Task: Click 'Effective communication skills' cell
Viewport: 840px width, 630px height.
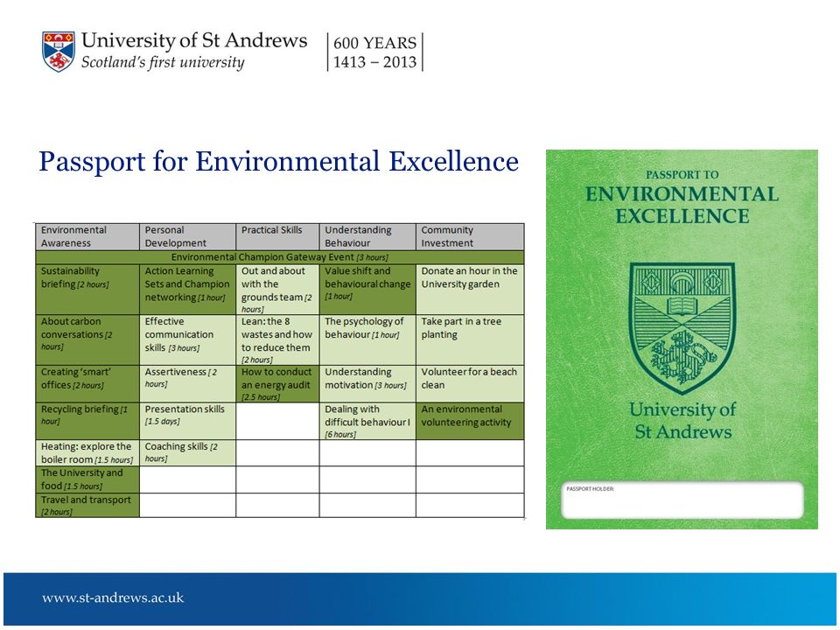Action: (x=187, y=339)
